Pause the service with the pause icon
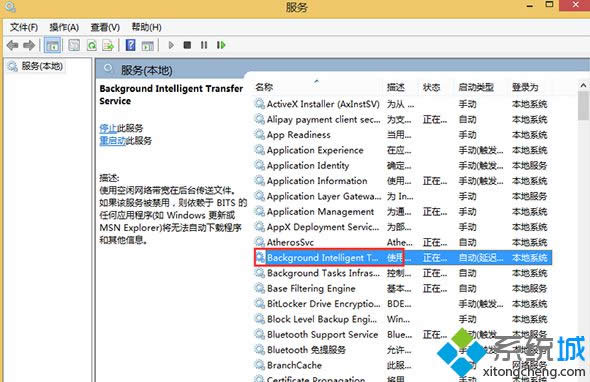This screenshot has height=382, width=590. [204, 45]
